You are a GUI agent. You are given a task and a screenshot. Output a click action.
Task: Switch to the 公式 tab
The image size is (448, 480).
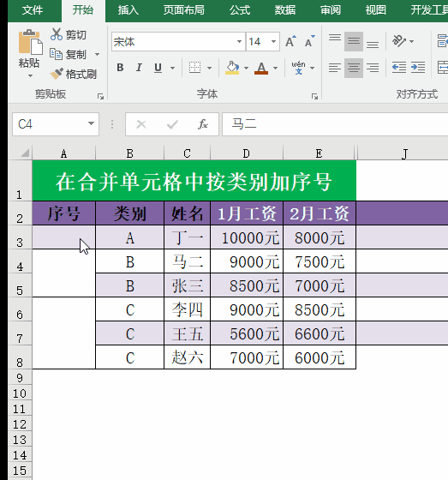240,10
